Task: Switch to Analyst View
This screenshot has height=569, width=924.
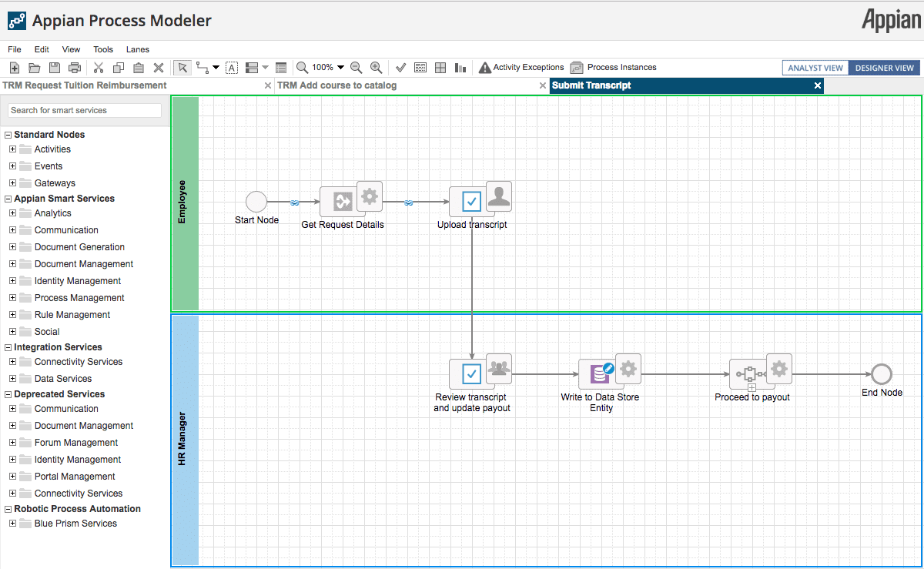Action: click(x=815, y=68)
